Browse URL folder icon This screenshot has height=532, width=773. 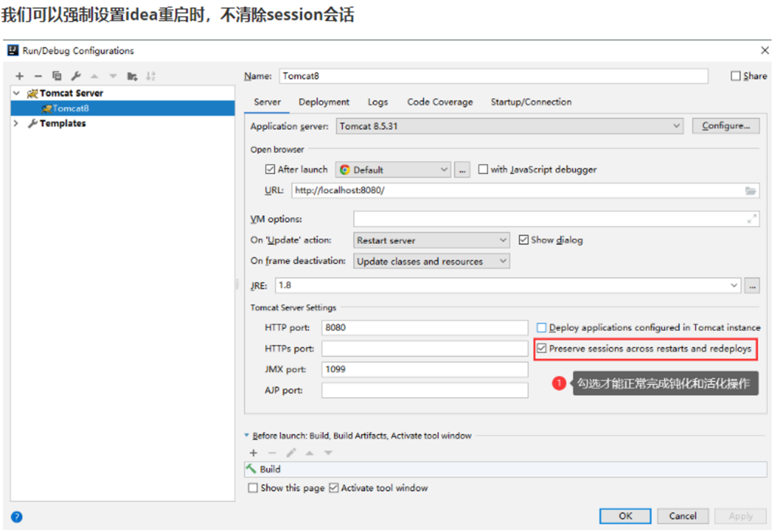click(751, 191)
